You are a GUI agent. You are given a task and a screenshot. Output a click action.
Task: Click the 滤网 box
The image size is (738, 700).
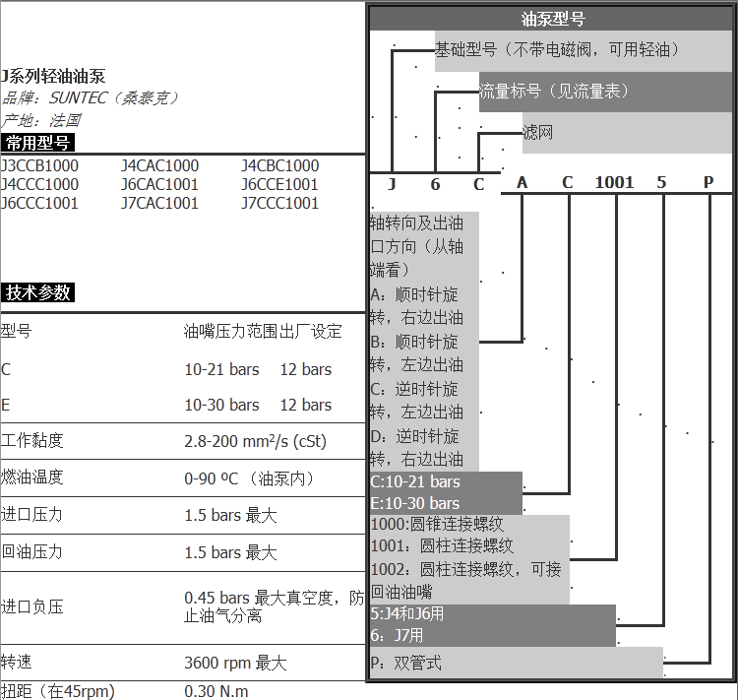627,132
